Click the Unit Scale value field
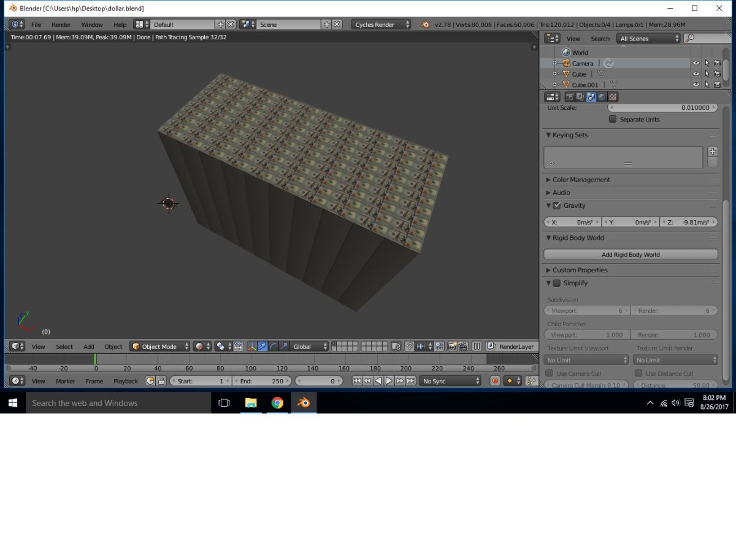 click(662, 107)
